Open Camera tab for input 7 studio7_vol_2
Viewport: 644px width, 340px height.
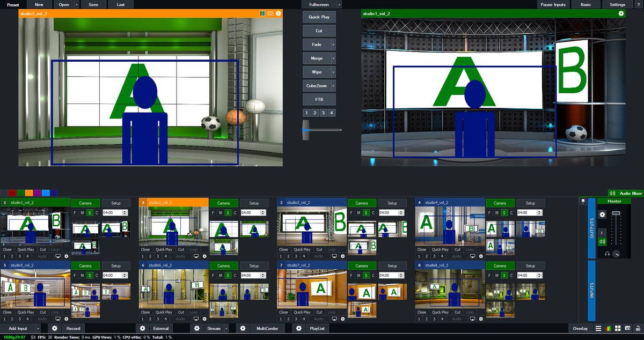pyautogui.click(x=362, y=265)
